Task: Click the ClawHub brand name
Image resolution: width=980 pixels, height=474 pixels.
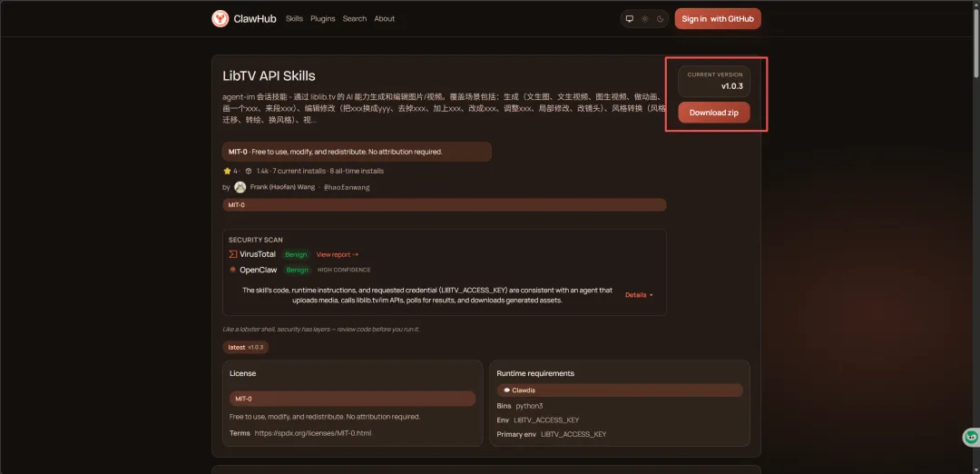Action: (255, 19)
